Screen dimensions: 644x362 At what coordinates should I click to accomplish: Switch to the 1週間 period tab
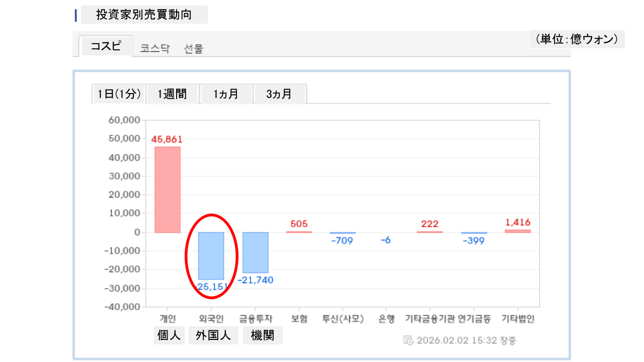pyautogui.click(x=172, y=94)
